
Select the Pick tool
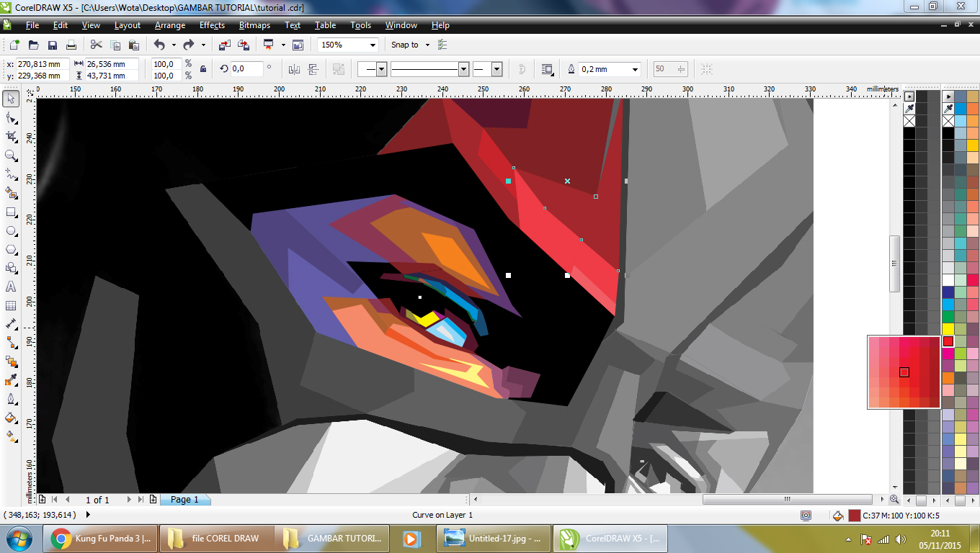point(11,99)
